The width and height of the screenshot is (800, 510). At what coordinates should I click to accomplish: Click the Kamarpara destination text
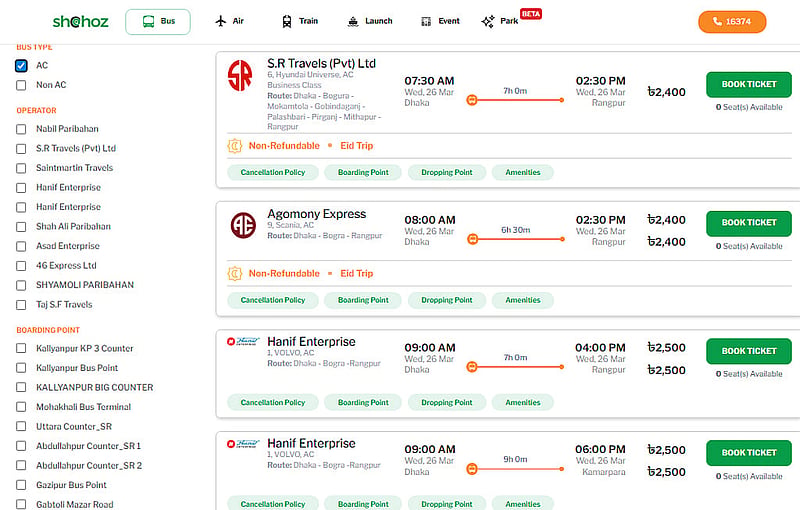click(x=604, y=472)
